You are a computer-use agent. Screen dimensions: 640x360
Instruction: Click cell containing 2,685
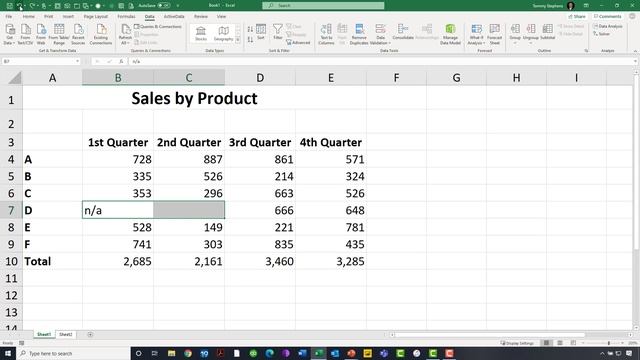tap(118, 261)
